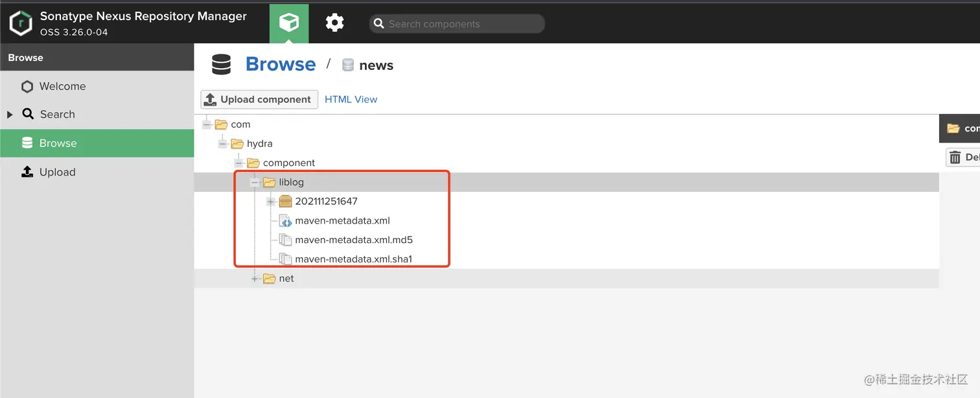Image resolution: width=980 pixels, height=398 pixels.
Task: Click the com folder icon
Action: pos(221,124)
